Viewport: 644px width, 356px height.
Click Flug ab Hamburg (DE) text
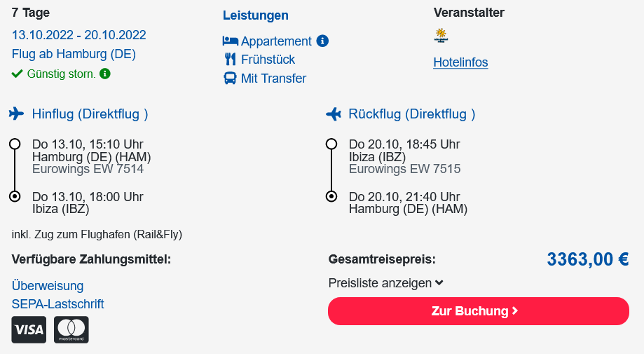click(x=74, y=54)
